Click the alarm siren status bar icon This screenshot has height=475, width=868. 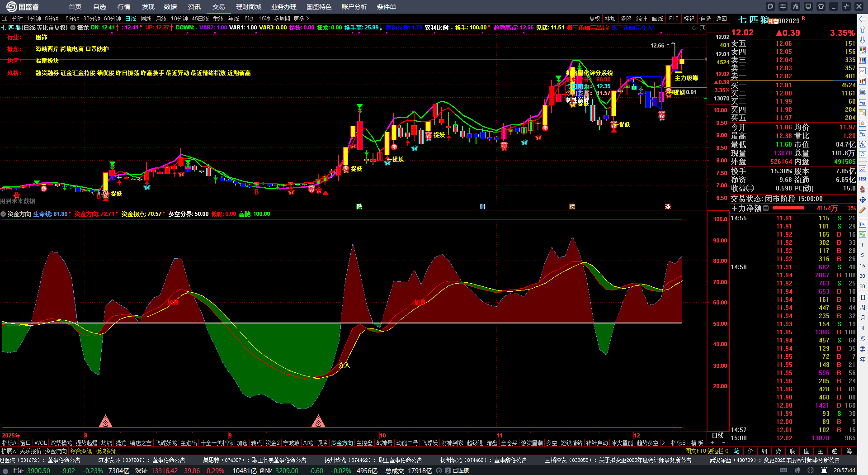tap(824, 470)
